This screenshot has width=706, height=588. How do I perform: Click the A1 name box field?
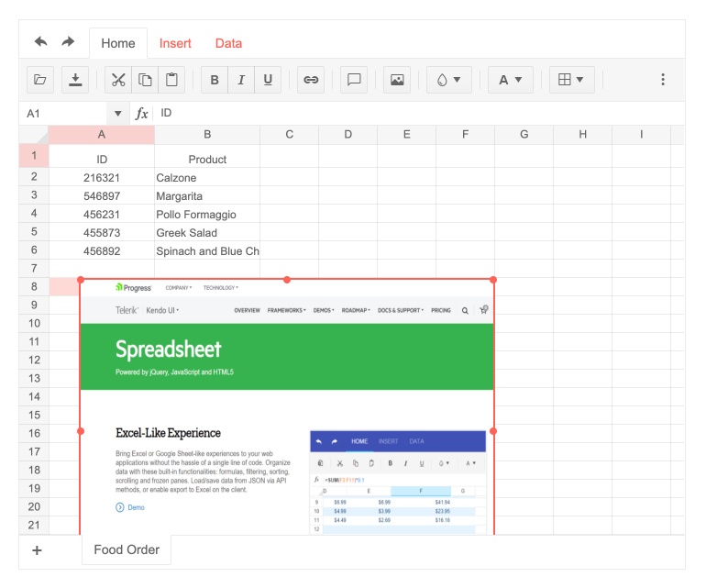click(63, 114)
